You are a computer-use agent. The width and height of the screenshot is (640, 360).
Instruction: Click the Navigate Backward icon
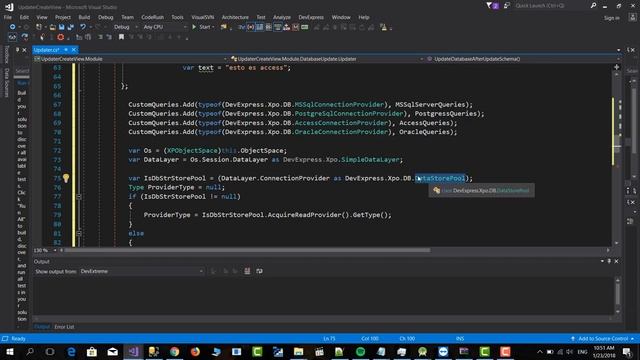12,27
